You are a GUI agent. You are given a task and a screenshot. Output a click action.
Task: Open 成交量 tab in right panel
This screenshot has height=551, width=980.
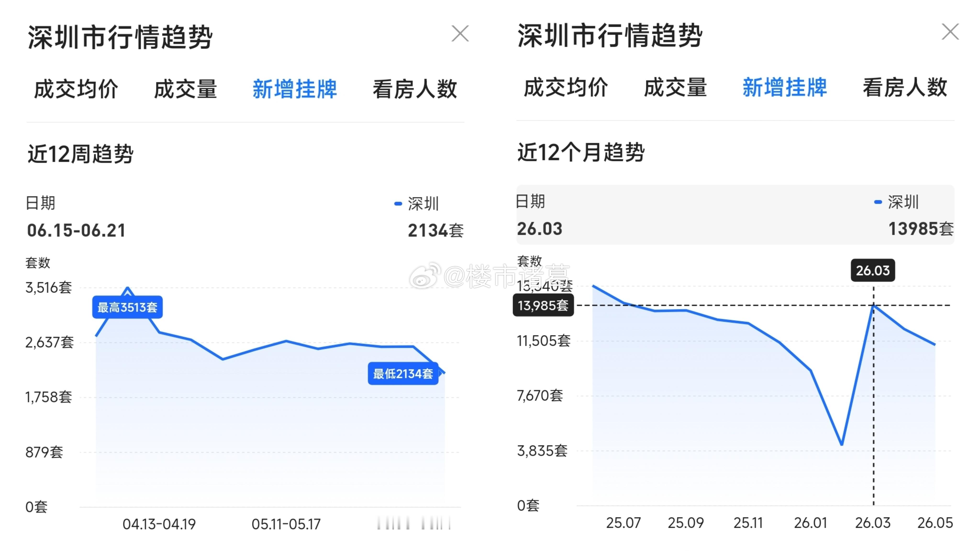click(675, 88)
